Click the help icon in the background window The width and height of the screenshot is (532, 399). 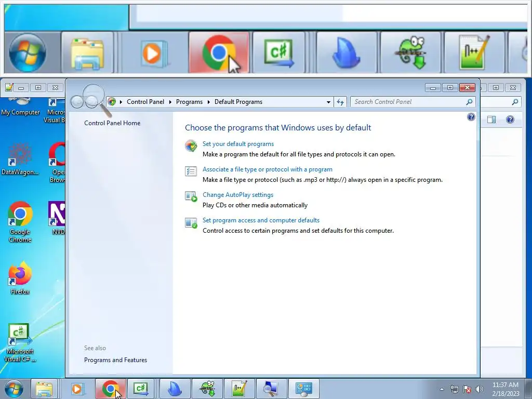pyautogui.click(x=510, y=119)
